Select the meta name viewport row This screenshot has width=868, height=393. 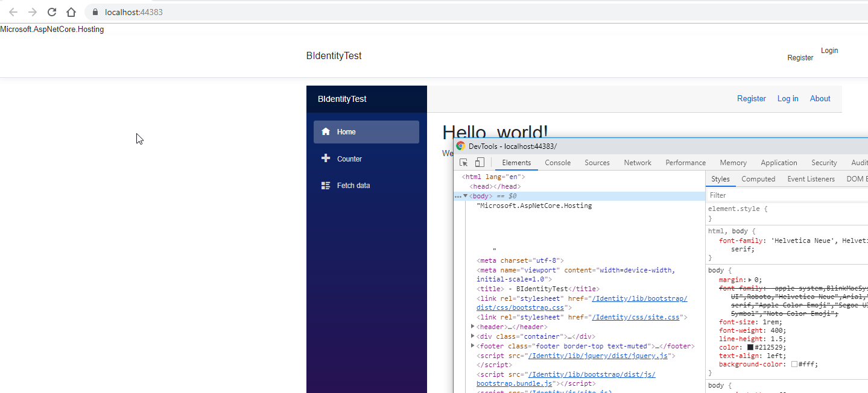coord(576,275)
